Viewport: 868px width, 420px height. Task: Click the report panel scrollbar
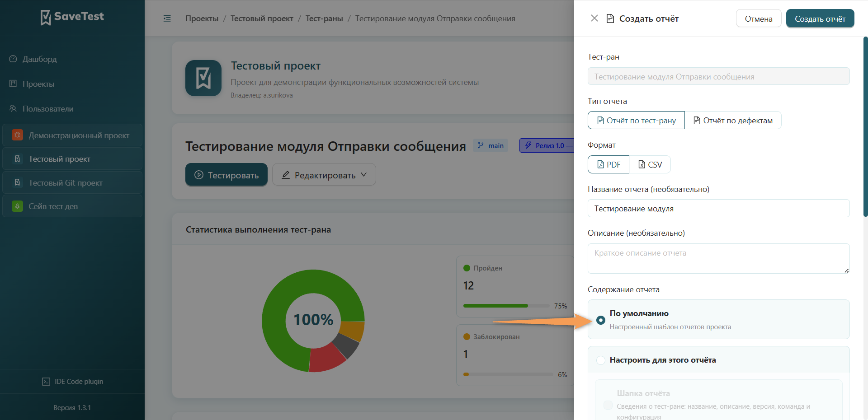(865, 126)
